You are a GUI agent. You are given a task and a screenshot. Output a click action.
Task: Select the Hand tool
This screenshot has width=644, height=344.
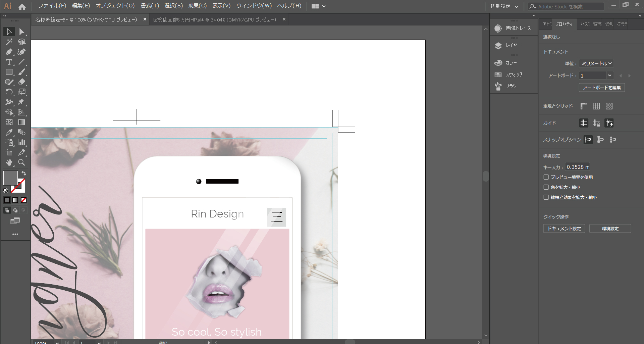[x=9, y=162]
